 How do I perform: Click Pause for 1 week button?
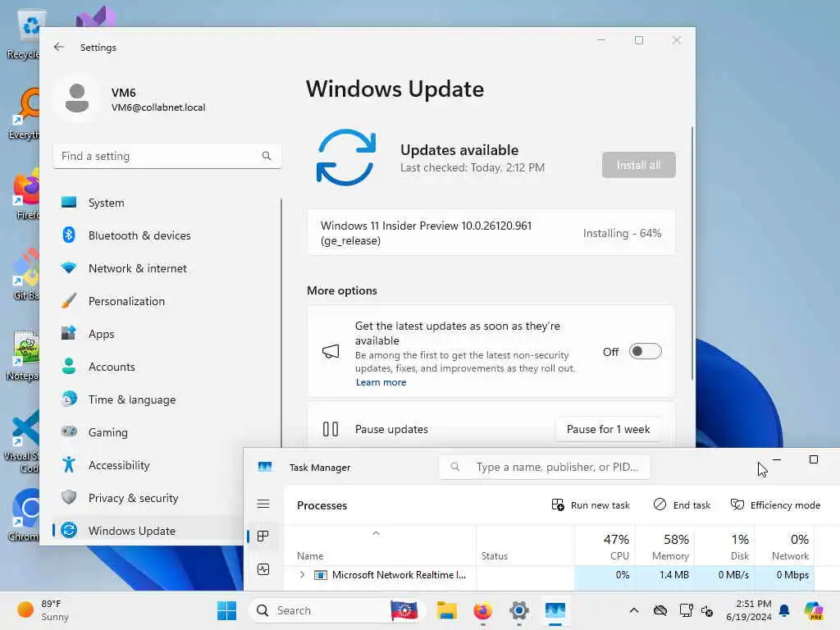coord(608,429)
